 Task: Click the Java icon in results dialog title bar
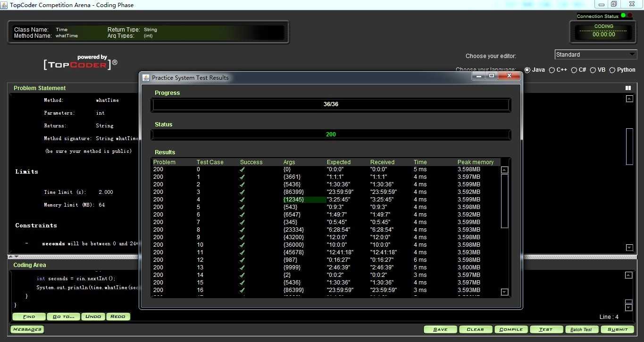[145, 78]
